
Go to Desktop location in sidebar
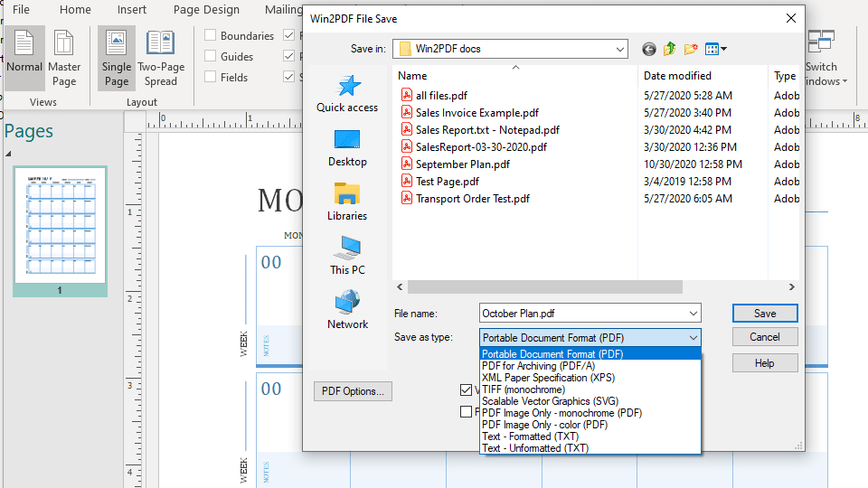click(x=347, y=148)
